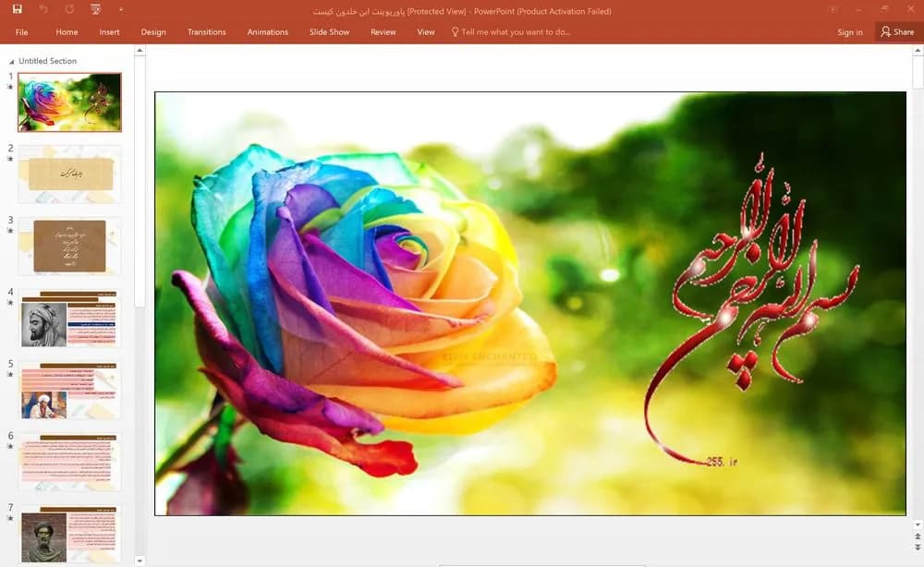924x567 pixels.
Task: Open the Customize Quick Access Toolbar dropdown
Action: (x=121, y=9)
